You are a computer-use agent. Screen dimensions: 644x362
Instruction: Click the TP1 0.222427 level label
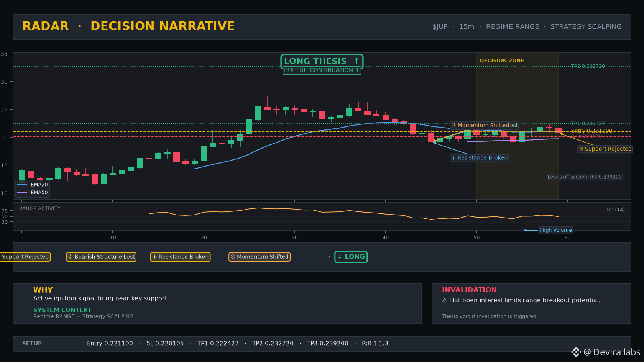[588, 124]
